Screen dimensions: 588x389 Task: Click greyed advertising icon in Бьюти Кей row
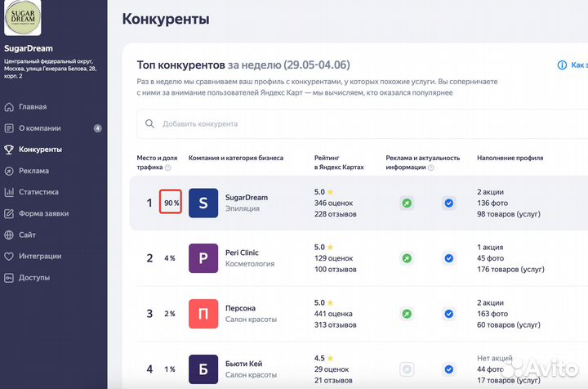407,369
